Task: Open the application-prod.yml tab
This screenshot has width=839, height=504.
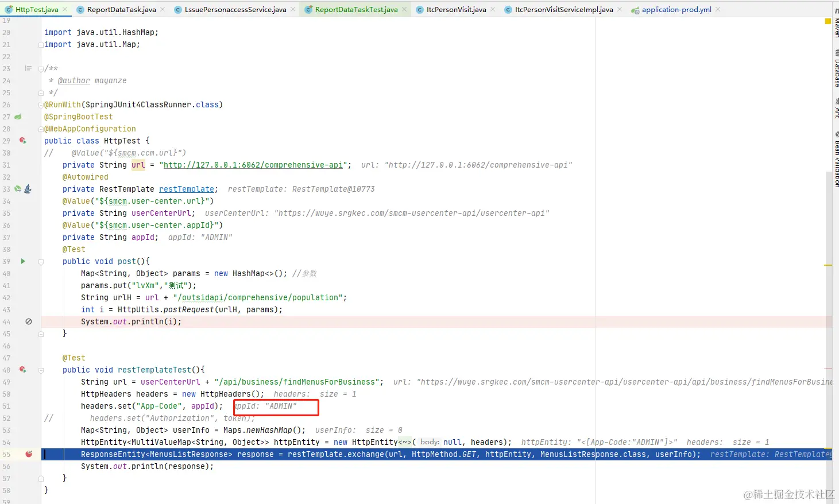Action: tap(676, 9)
